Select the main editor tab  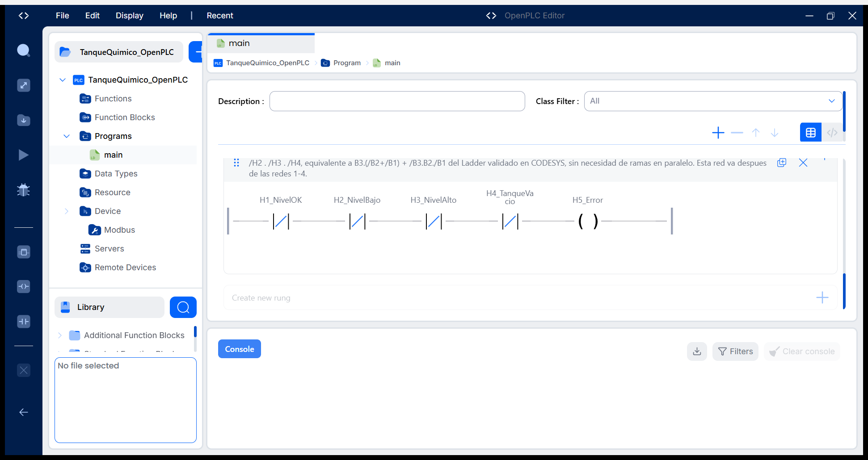click(261, 43)
